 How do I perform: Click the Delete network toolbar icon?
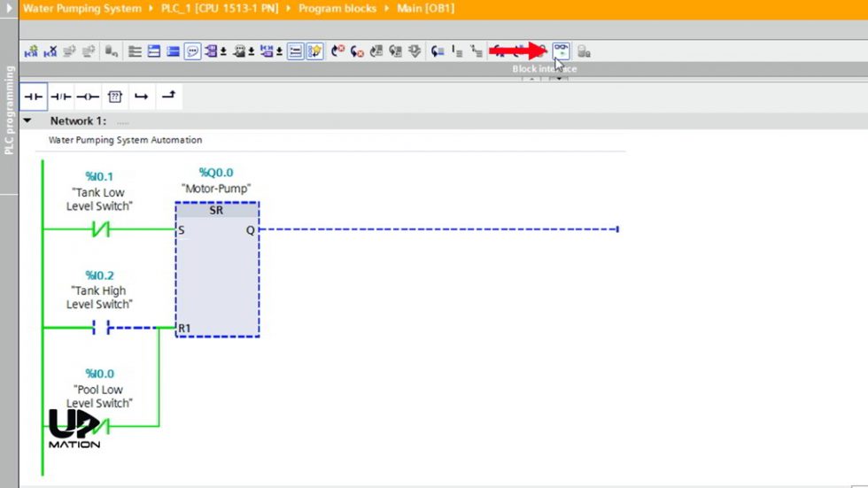click(50, 51)
